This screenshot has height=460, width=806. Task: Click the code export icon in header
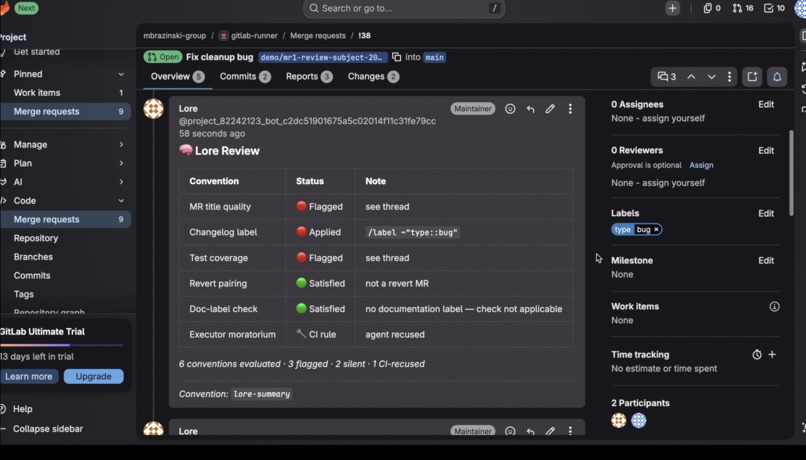[752, 77]
